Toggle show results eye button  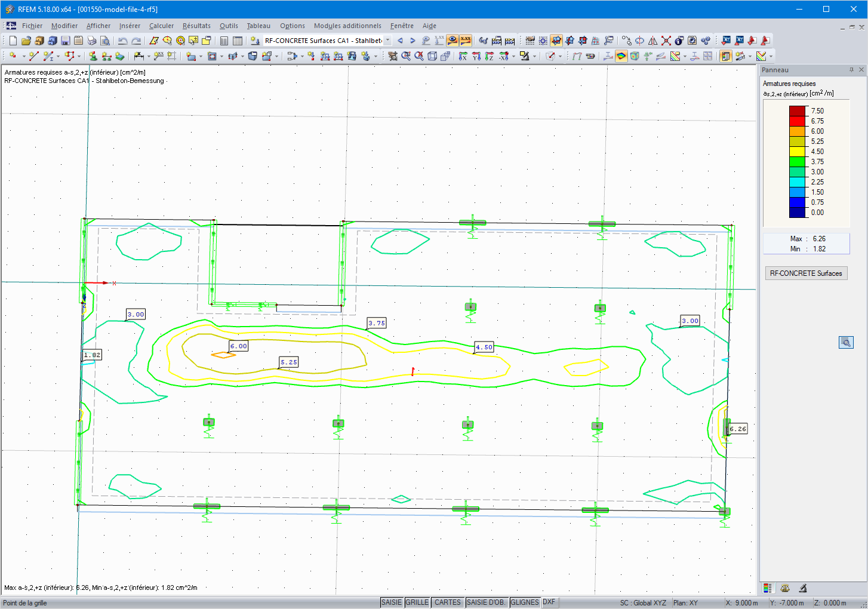(453, 41)
